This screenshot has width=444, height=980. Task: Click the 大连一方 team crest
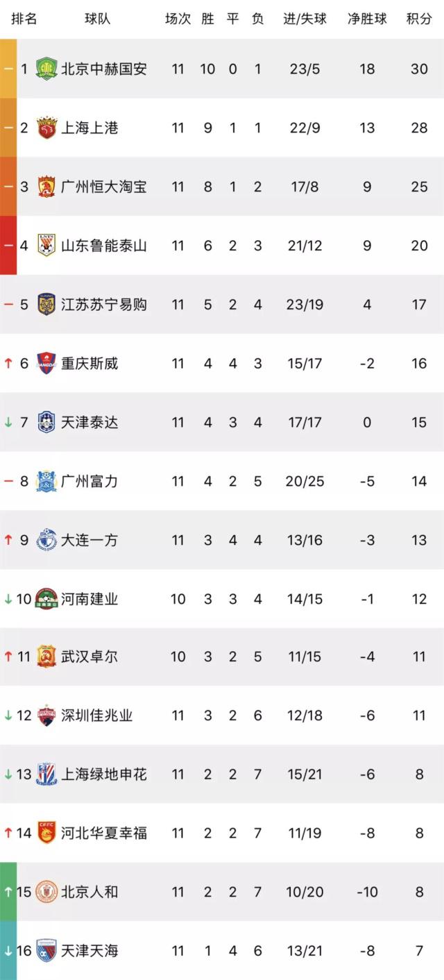coord(46,540)
